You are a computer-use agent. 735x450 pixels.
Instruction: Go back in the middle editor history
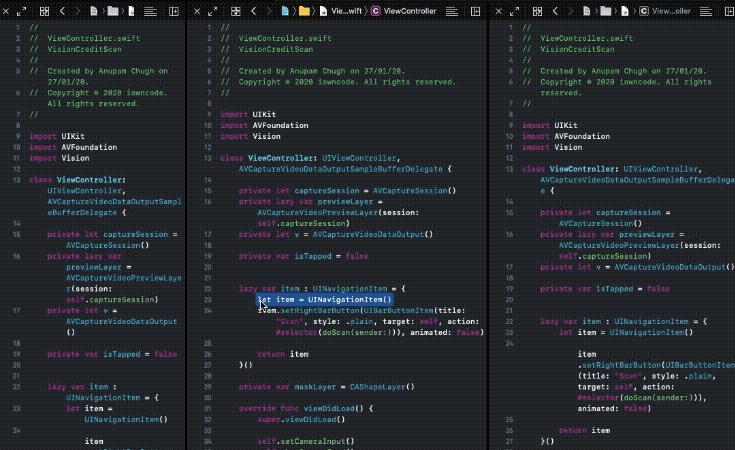pos(252,10)
